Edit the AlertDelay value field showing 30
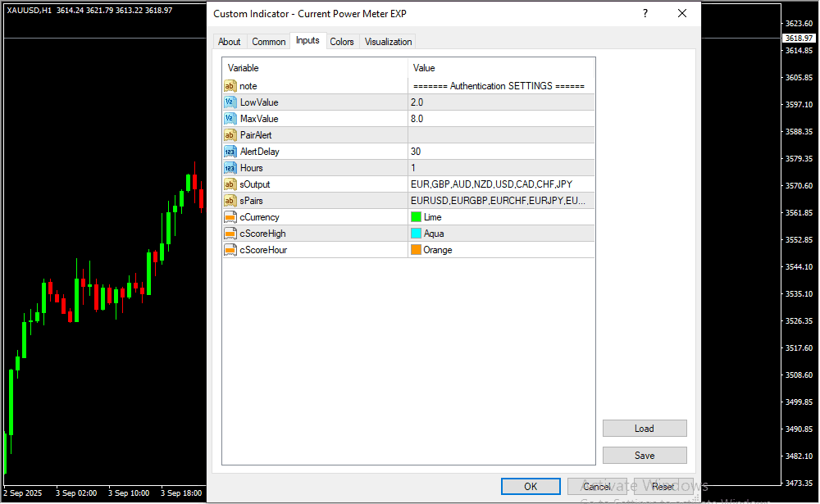 coord(500,152)
